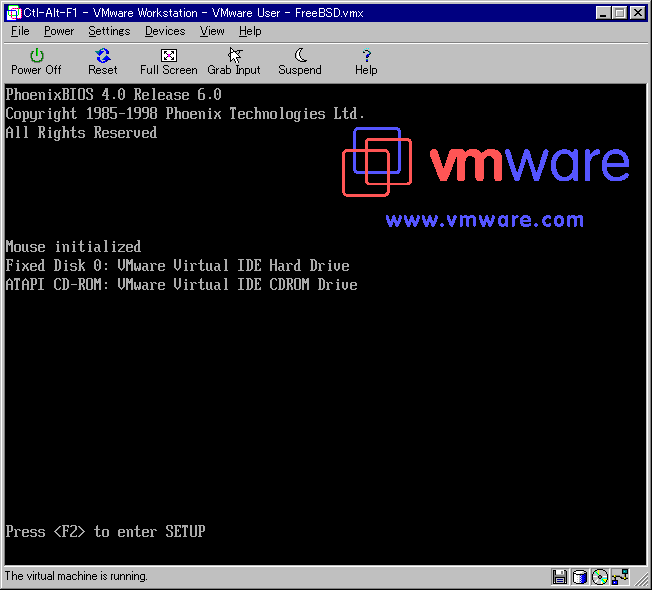Click the CD-ROM status icon
The image size is (652, 590).
point(600,577)
